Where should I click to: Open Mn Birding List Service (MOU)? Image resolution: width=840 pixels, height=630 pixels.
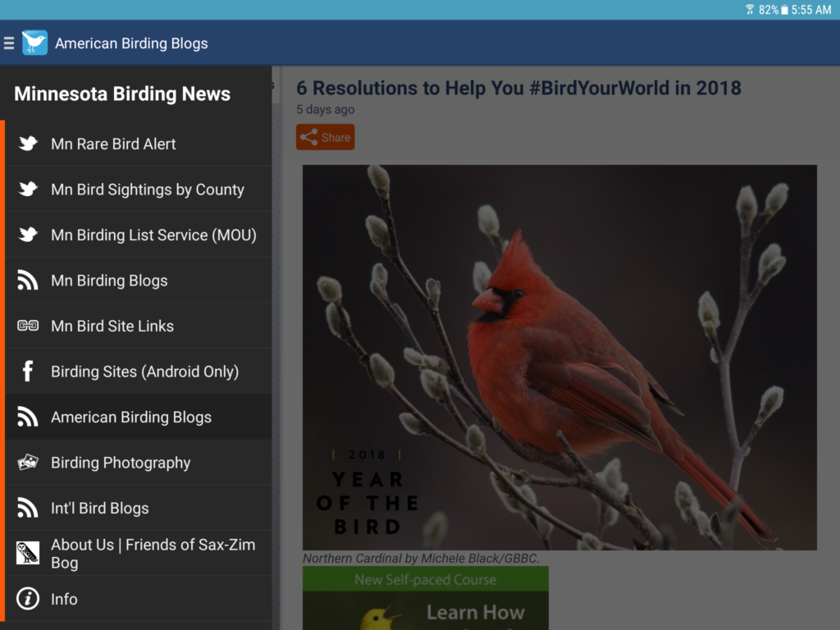pyautogui.click(x=138, y=235)
